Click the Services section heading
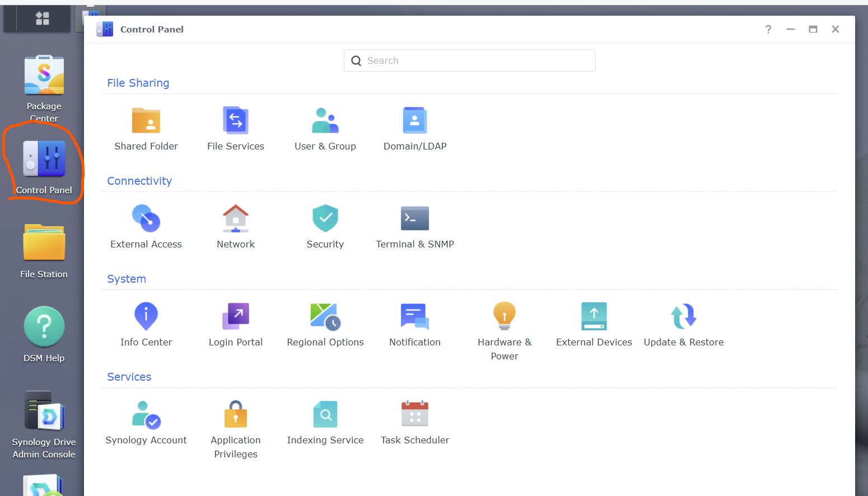 pos(129,377)
